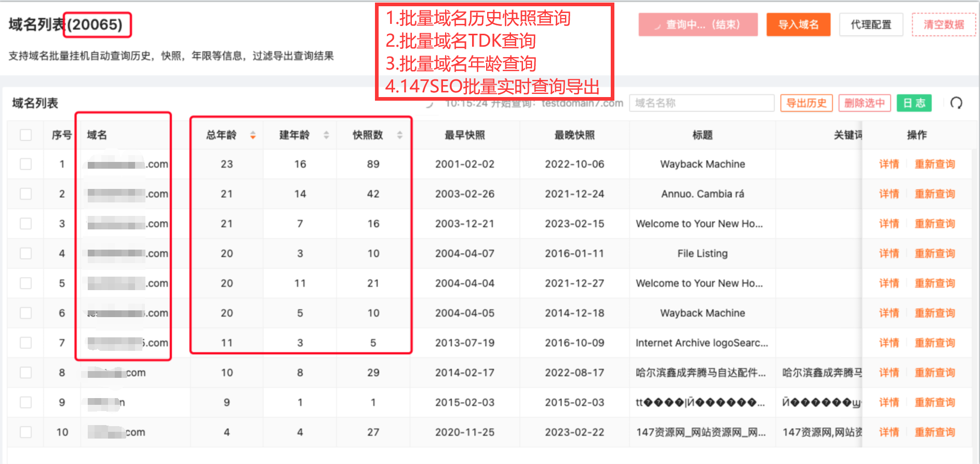Check the checkbox for row 9

(25, 402)
